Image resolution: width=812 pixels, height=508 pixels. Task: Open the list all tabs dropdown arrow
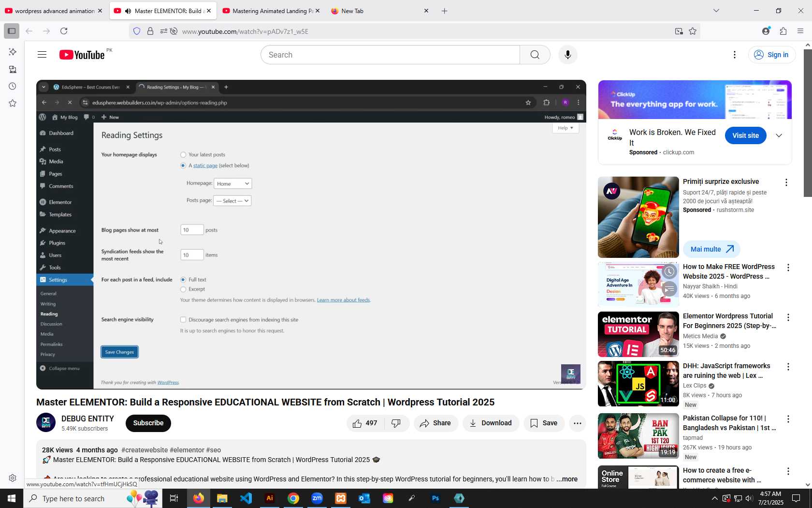pyautogui.click(x=716, y=11)
